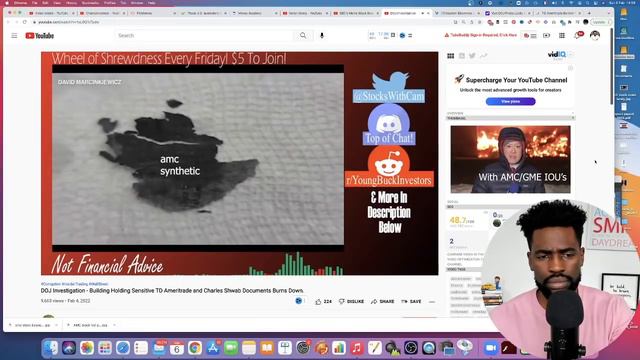Click the TubeBuddy Sign-in Required warning

[x=481, y=35]
